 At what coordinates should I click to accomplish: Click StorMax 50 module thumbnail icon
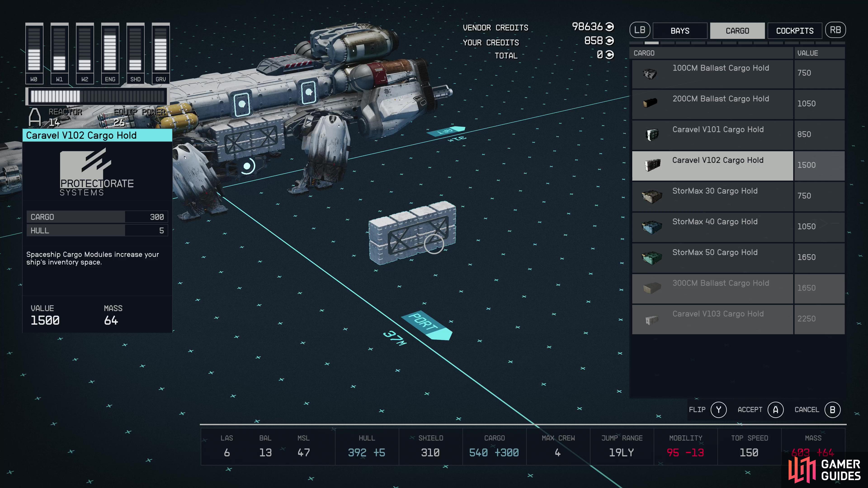652,258
